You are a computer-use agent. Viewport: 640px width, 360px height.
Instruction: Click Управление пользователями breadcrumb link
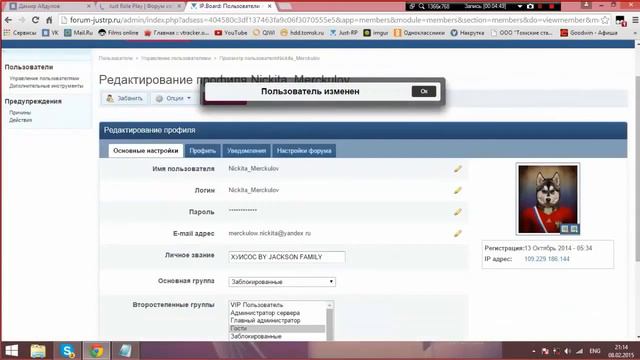point(176,58)
